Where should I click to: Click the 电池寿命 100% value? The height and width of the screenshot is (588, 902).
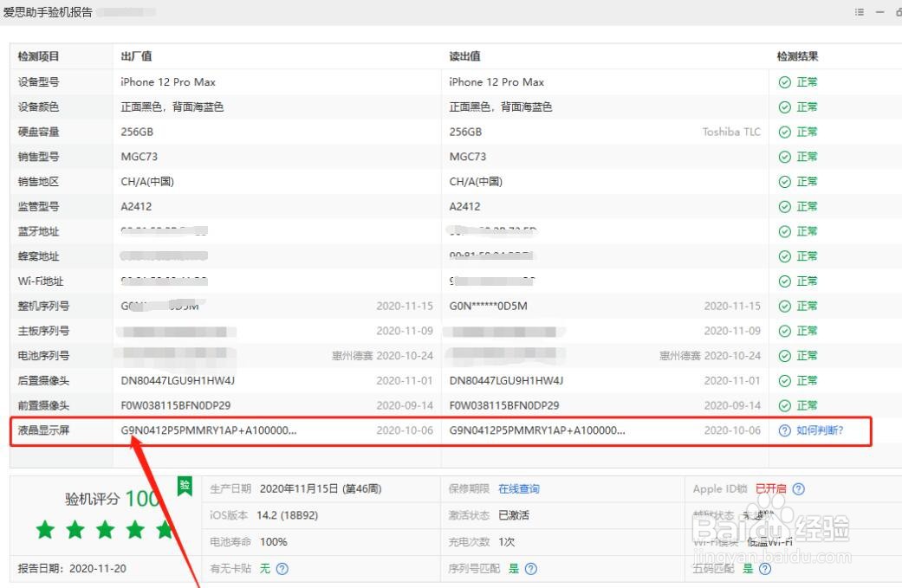(273, 542)
